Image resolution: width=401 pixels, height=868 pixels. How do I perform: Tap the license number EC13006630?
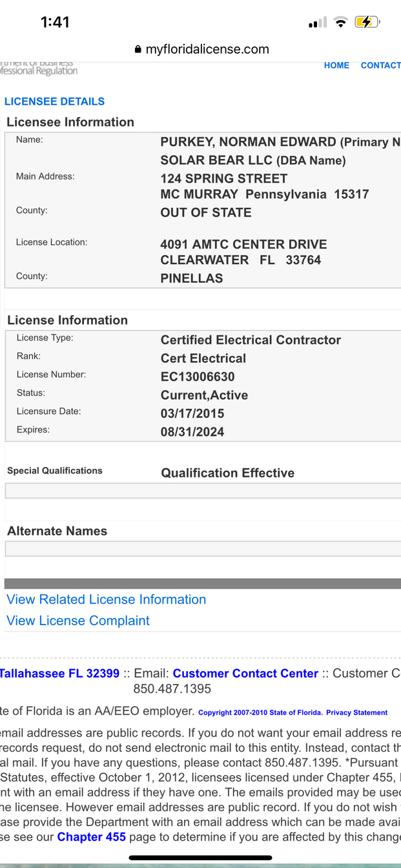click(198, 377)
